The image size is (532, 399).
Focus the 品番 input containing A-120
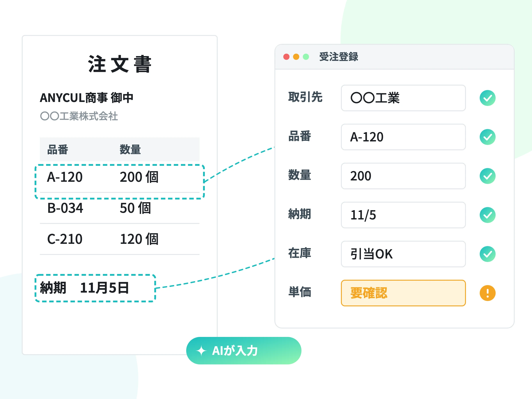click(403, 137)
